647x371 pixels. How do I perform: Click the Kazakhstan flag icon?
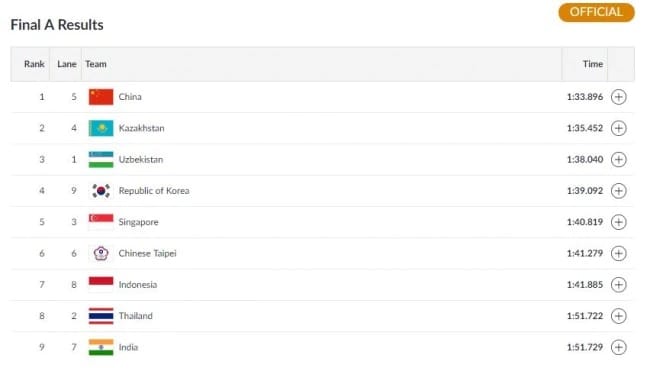pyautogui.click(x=101, y=128)
